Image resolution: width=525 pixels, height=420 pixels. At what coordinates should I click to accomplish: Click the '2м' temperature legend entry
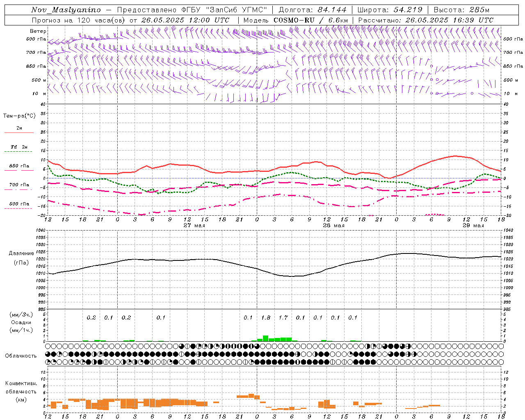[19, 128]
